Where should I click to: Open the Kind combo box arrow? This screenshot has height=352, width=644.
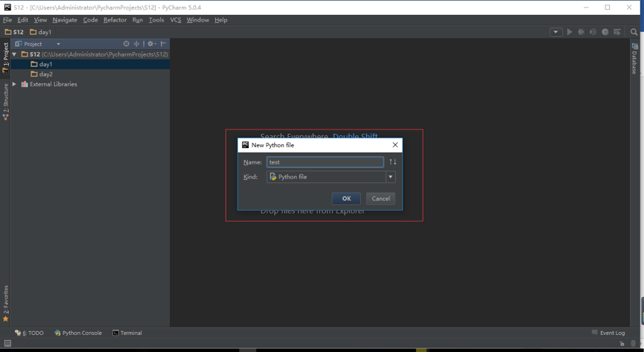point(390,176)
